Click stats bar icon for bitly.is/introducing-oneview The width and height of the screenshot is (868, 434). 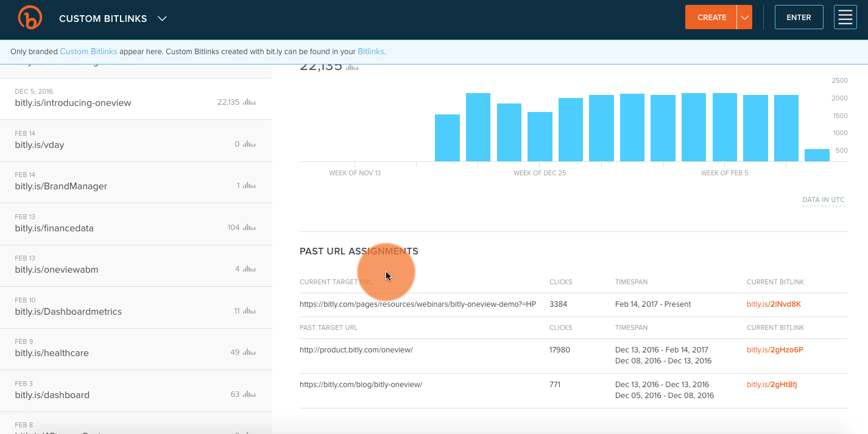pyautogui.click(x=249, y=102)
